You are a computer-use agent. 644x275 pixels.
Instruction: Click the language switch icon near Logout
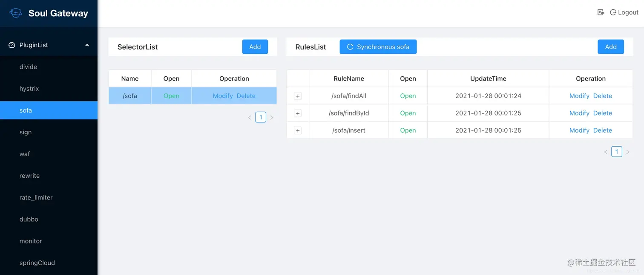[601, 12]
